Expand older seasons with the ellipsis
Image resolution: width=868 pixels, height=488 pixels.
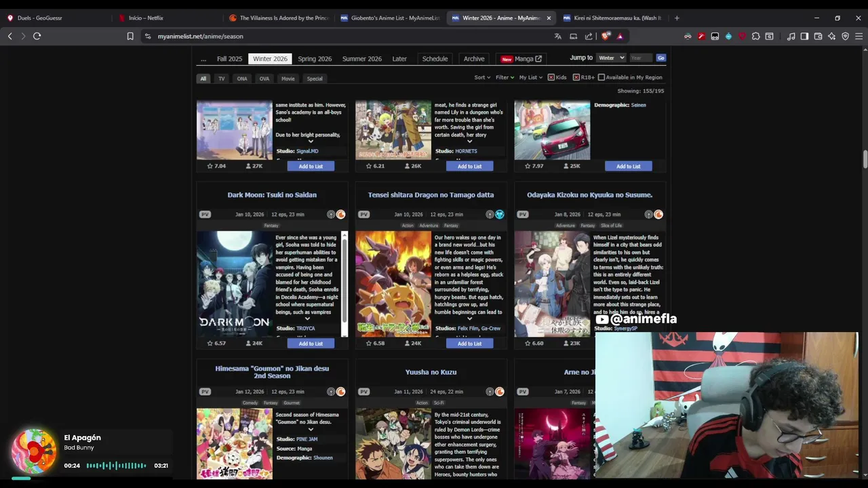coord(203,59)
